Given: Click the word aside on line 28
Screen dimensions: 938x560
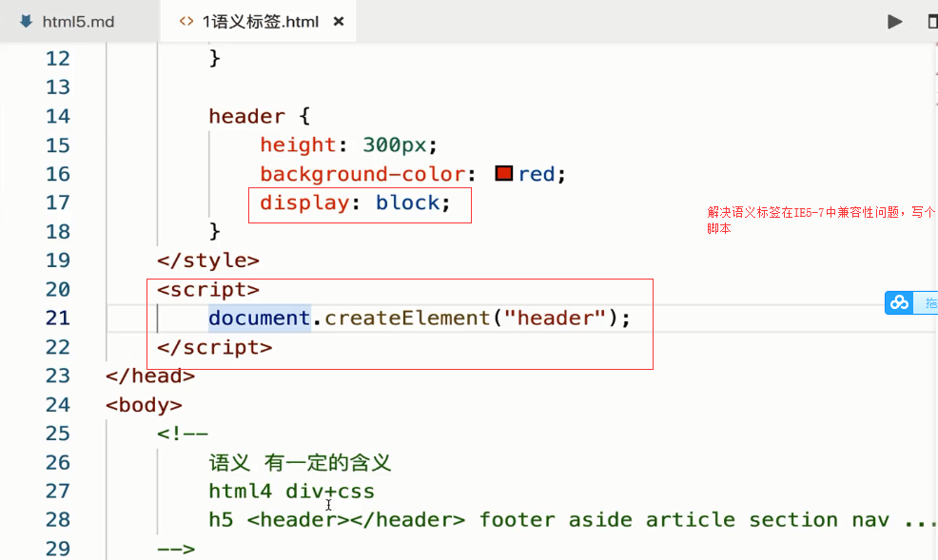Looking at the screenshot, I should coord(600,520).
